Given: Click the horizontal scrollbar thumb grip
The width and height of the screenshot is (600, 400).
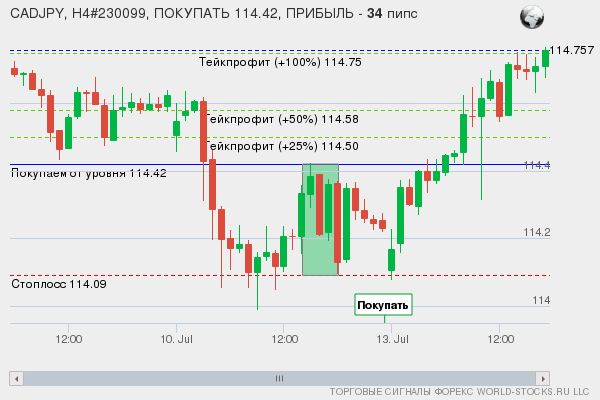Looking at the screenshot, I should coord(279,379).
